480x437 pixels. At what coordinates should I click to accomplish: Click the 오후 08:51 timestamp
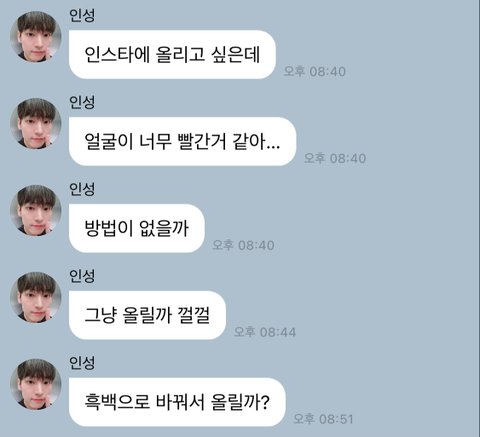click(323, 419)
